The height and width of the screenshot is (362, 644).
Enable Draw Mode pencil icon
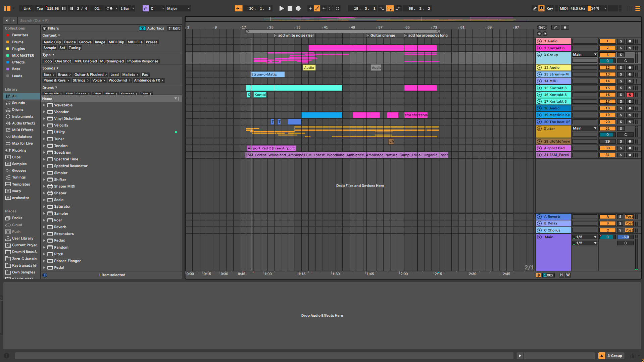coord(535,8)
